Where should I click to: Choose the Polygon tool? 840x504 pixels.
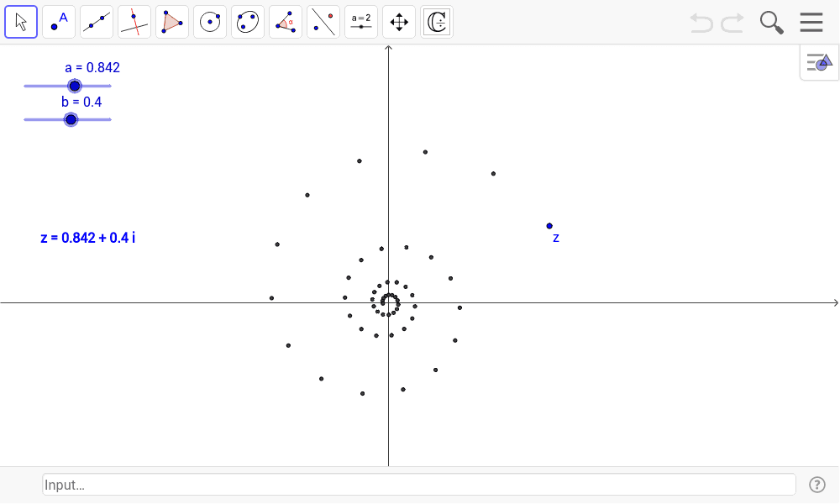(171, 21)
